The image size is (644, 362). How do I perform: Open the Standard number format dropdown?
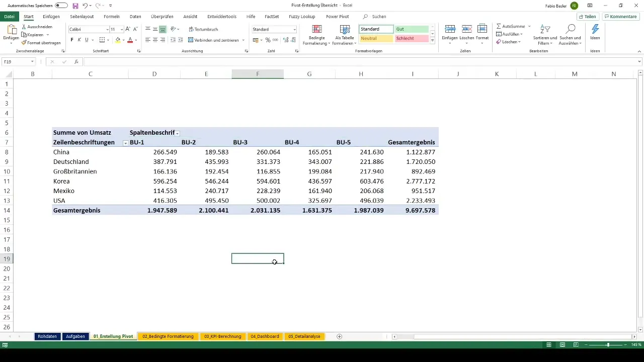[294, 30]
